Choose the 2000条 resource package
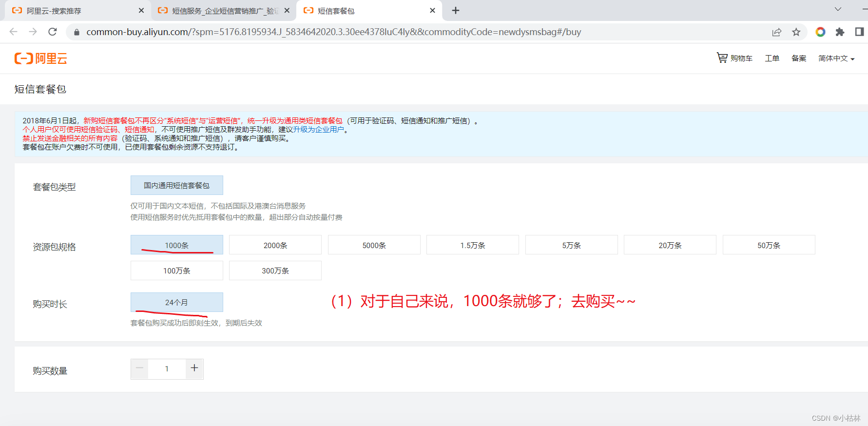868x426 pixels. 275,245
